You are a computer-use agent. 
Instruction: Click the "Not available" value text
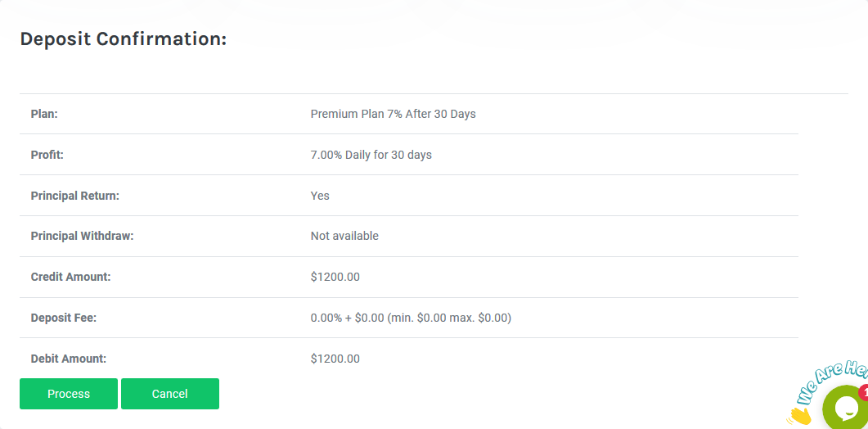coord(344,236)
